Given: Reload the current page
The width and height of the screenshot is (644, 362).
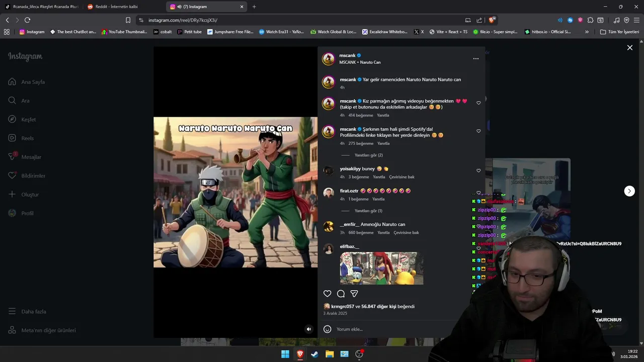Looking at the screenshot, I should (x=27, y=20).
